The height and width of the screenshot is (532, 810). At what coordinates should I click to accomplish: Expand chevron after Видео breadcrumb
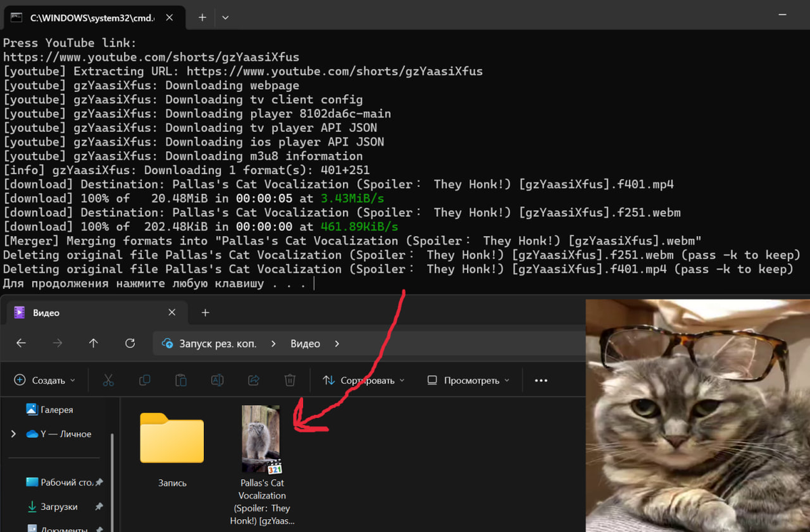coord(337,344)
